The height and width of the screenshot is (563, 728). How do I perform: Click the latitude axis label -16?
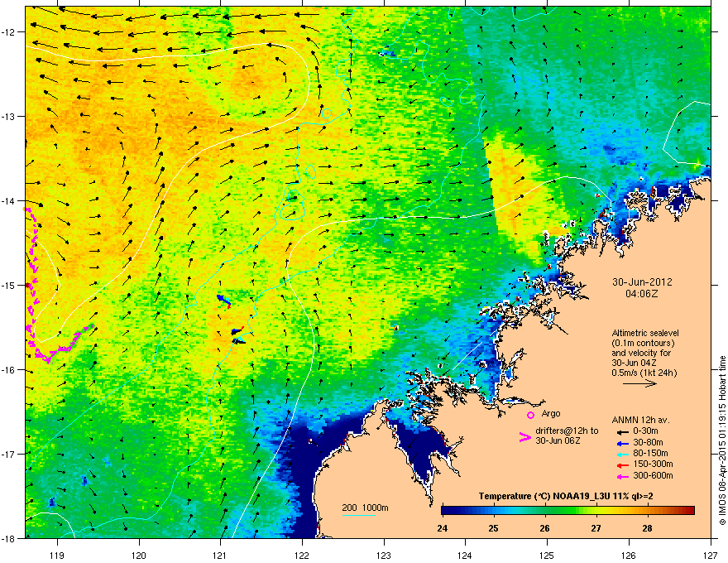tap(9, 370)
